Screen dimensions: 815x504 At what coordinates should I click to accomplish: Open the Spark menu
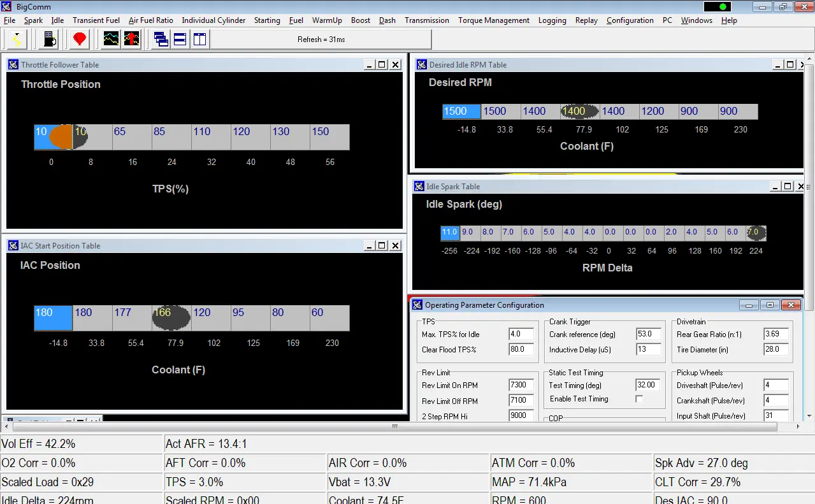pyautogui.click(x=34, y=20)
